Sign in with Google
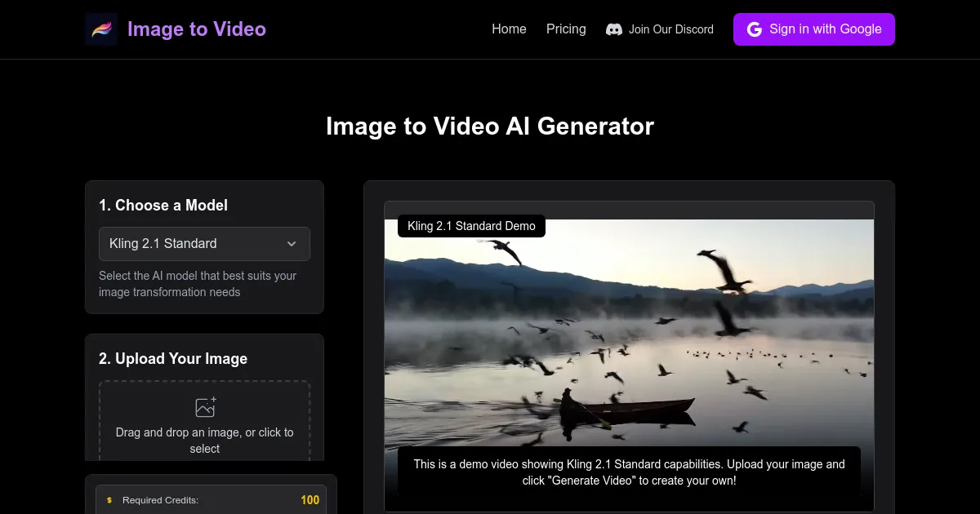 click(x=814, y=29)
